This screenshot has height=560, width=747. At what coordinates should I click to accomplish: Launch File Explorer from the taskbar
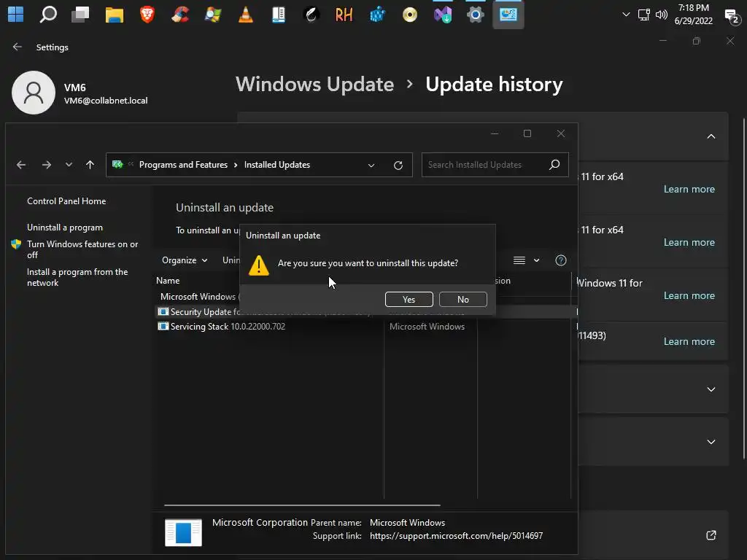click(114, 15)
